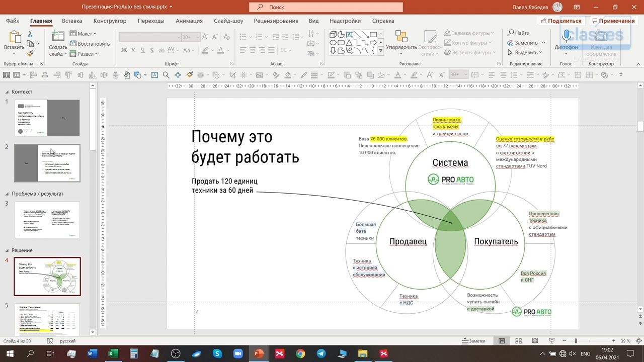Screen dimensions: 644x362
Task: Open Заливка фигуры shape fill dropdown
Action: pyautogui.click(x=469, y=33)
